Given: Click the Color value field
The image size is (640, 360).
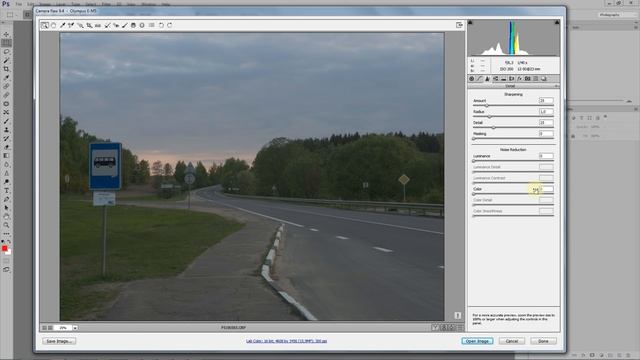Looking at the screenshot, I should click(546, 189).
